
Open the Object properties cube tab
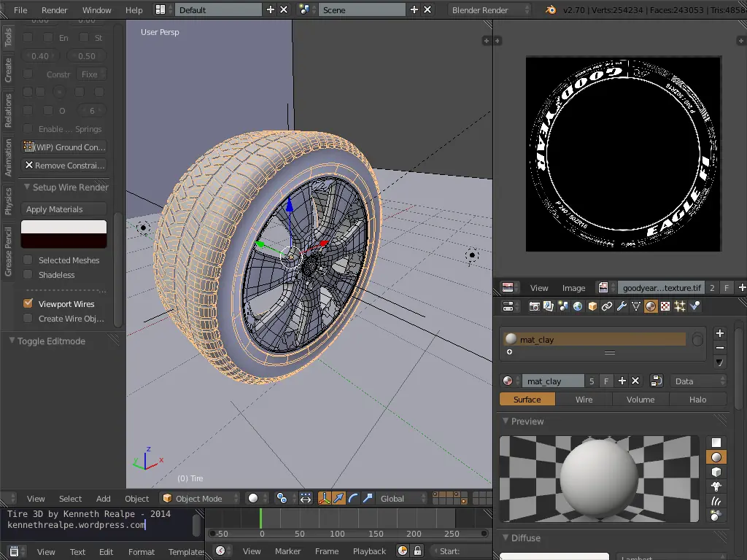pos(592,306)
